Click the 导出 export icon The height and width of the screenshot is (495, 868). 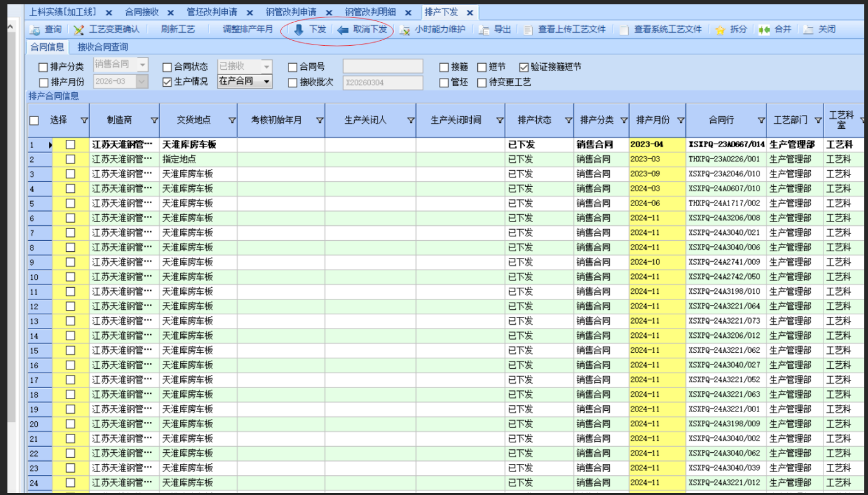point(484,30)
